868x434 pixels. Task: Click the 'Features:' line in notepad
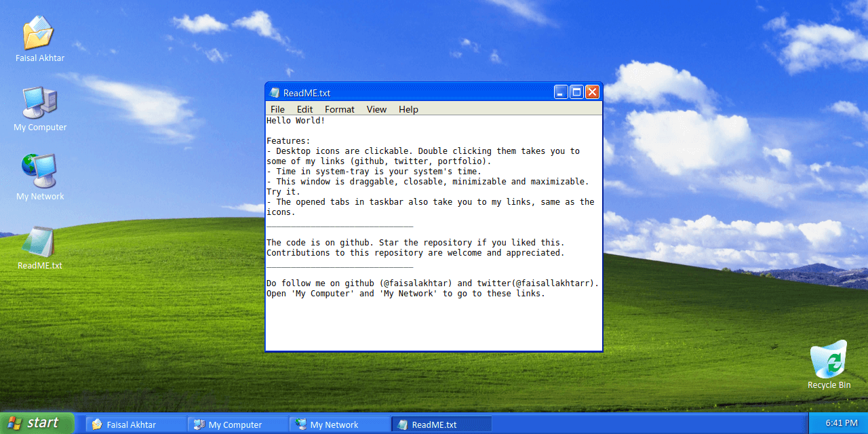point(288,141)
